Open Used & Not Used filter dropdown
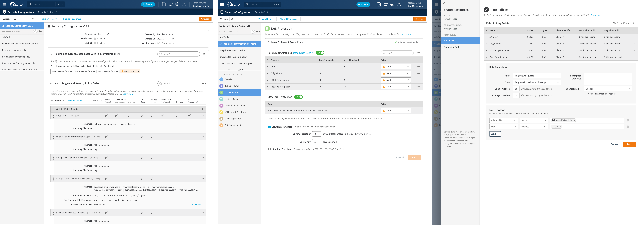Screen dimensions: 644x226 click(303, 53)
